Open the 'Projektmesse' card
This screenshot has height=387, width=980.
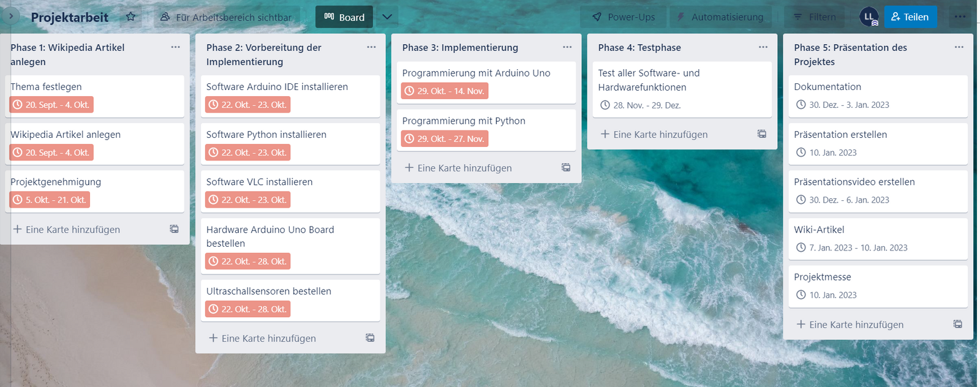pyautogui.click(x=823, y=277)
